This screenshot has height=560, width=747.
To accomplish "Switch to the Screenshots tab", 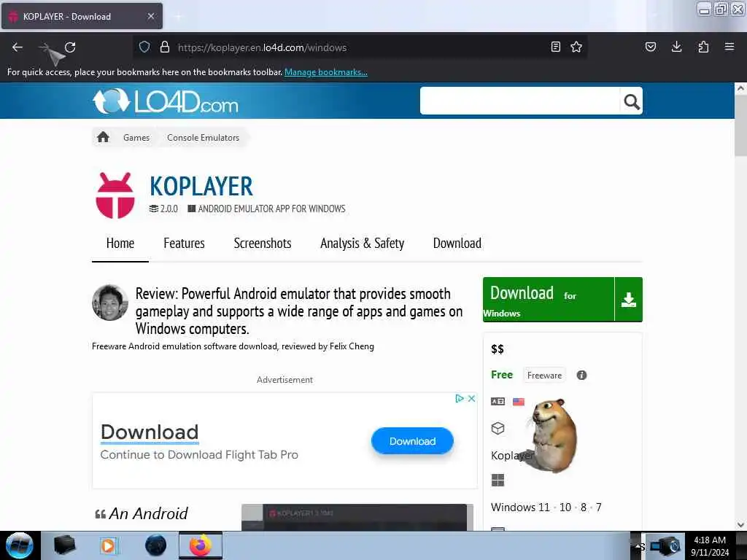I will 263,244.
